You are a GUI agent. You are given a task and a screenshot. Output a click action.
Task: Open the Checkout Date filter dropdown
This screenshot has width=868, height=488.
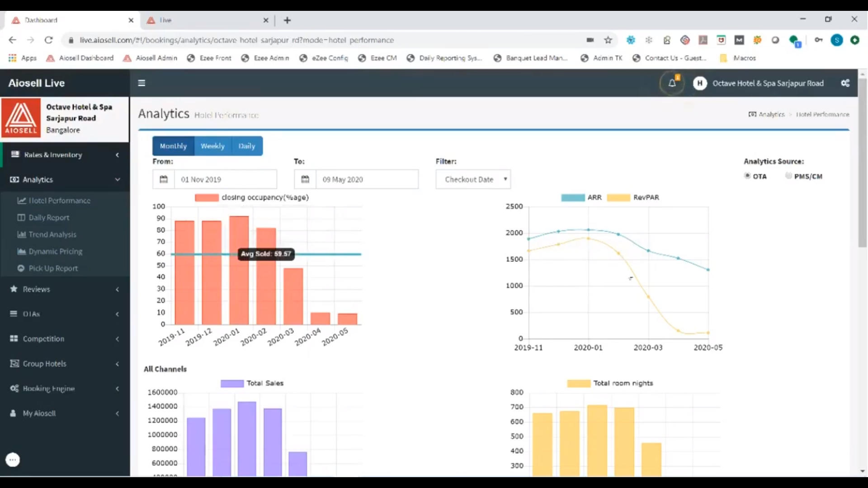point(473,179)
